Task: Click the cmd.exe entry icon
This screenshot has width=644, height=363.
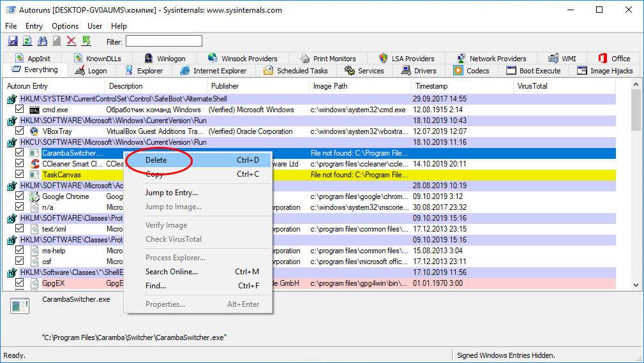Action: click(x=34, y=110)
